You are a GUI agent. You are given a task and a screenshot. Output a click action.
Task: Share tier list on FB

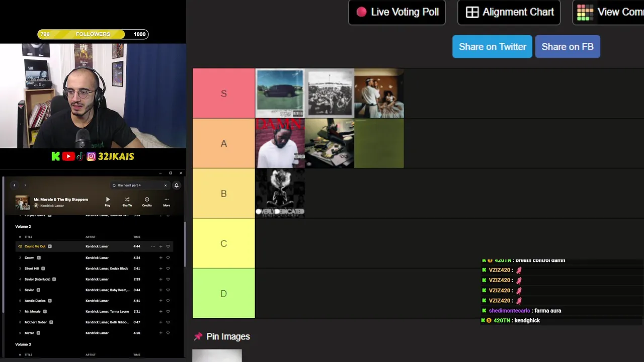click(568, 47)
